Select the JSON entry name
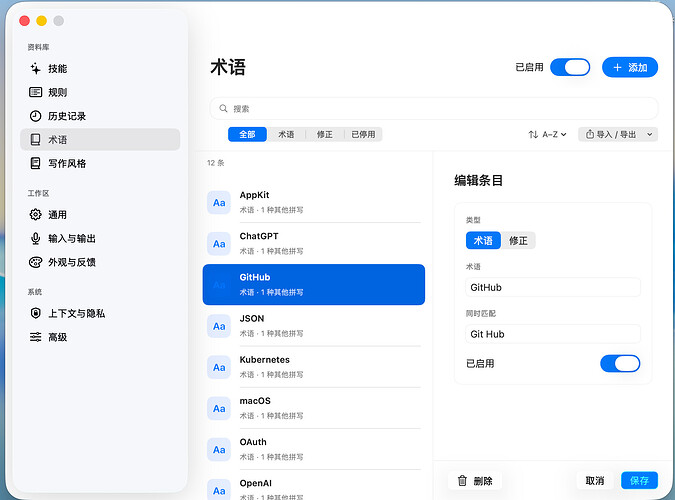The image size is (675, 500). 252,319
